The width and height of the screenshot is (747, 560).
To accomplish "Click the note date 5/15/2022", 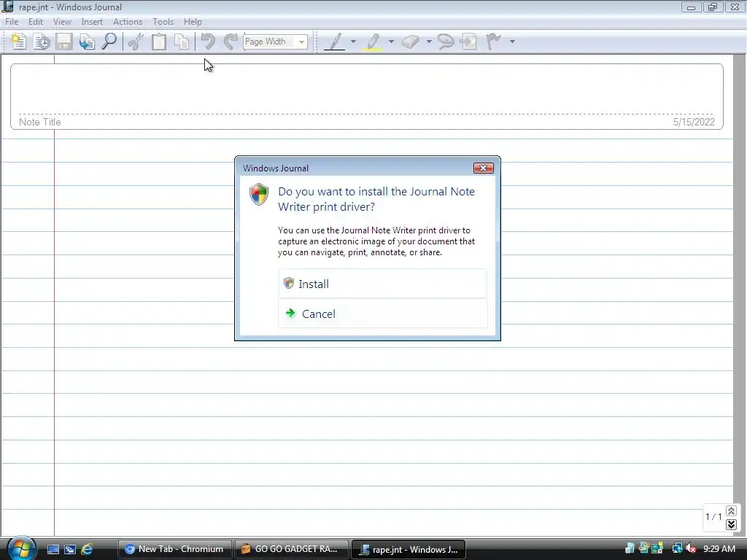I will click(694, 122).
